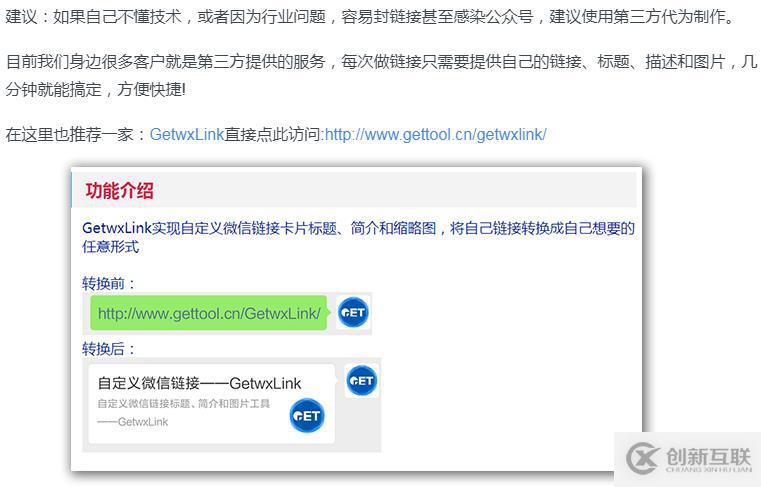Visit the http://www.gettool.cn/getwxlink/ hyperlink
The height and width of the screenshot is (487, 761).
(435, 134)
